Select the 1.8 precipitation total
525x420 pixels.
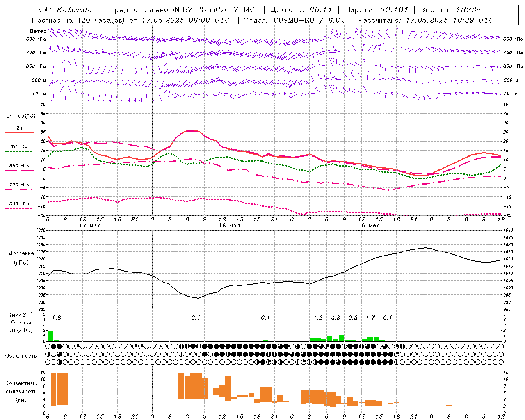coord(56,317)
